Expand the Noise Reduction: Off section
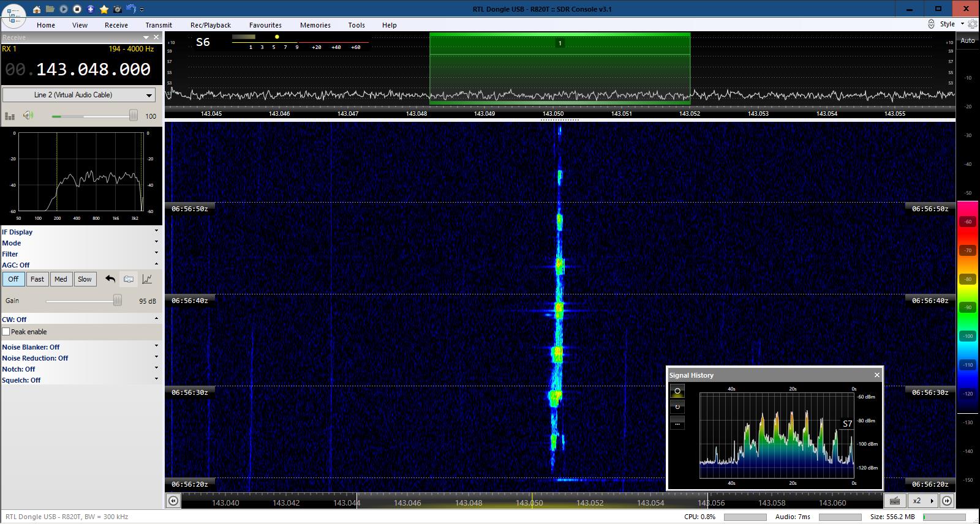The image size is (980, 524). tap(81, 358)
